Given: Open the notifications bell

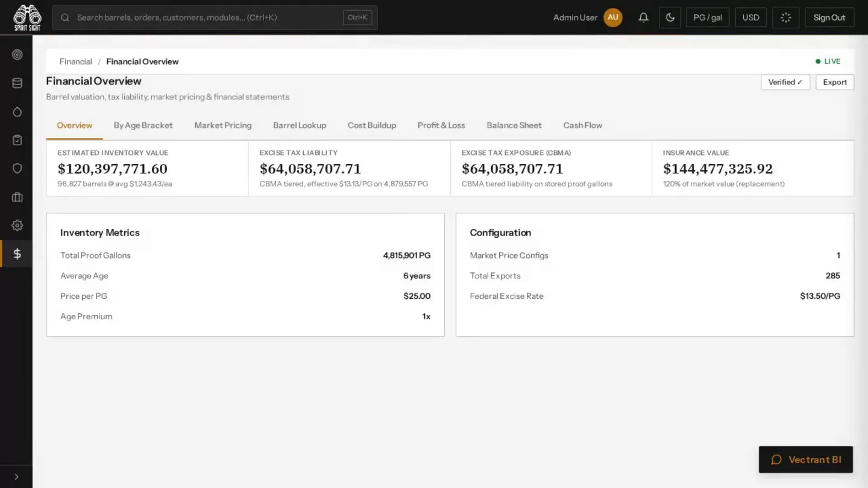Looking at the screenshot, I should pyautogui.click(x=643, y=17).
